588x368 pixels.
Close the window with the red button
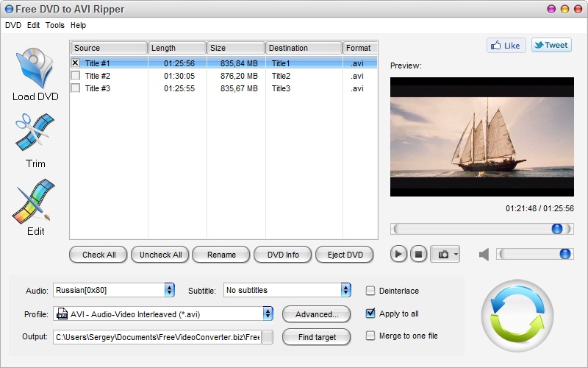click(x=578, y=9)
